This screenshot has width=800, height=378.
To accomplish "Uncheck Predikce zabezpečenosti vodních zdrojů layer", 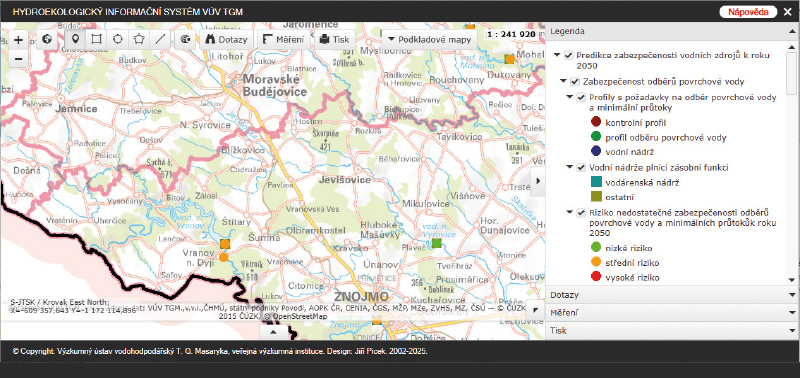I will tap(568, 55).
